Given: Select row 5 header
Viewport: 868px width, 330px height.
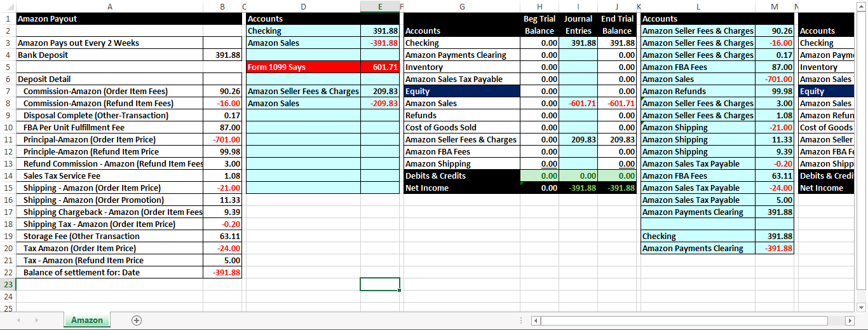Looking at the screenshot, I should (x=8, y=67).
